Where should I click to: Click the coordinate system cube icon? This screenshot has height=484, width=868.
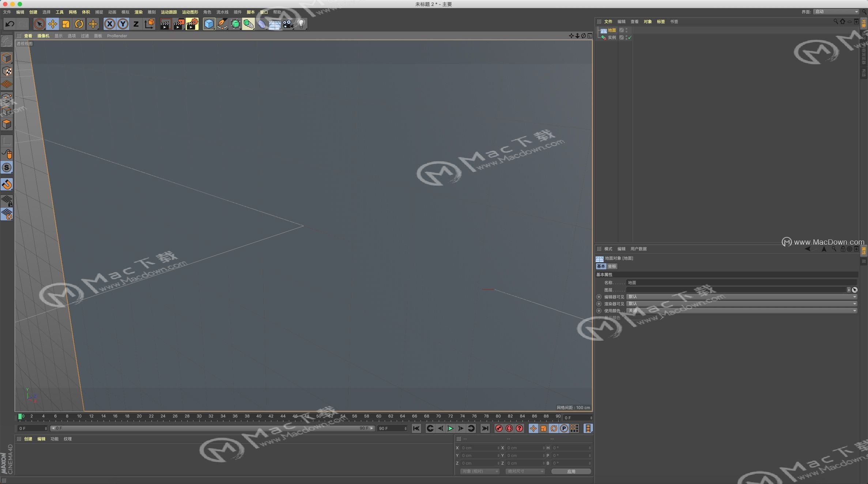click(150, 24)
